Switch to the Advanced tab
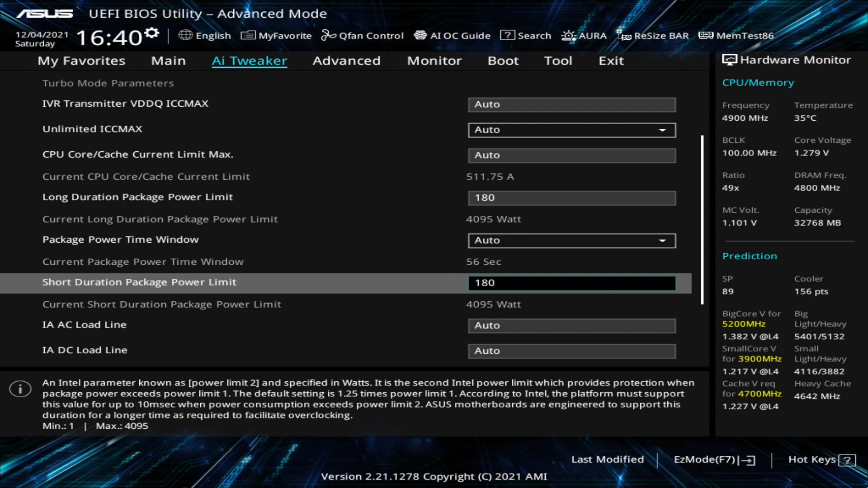This screenshot has height=488, width=868. pos(347,61)
